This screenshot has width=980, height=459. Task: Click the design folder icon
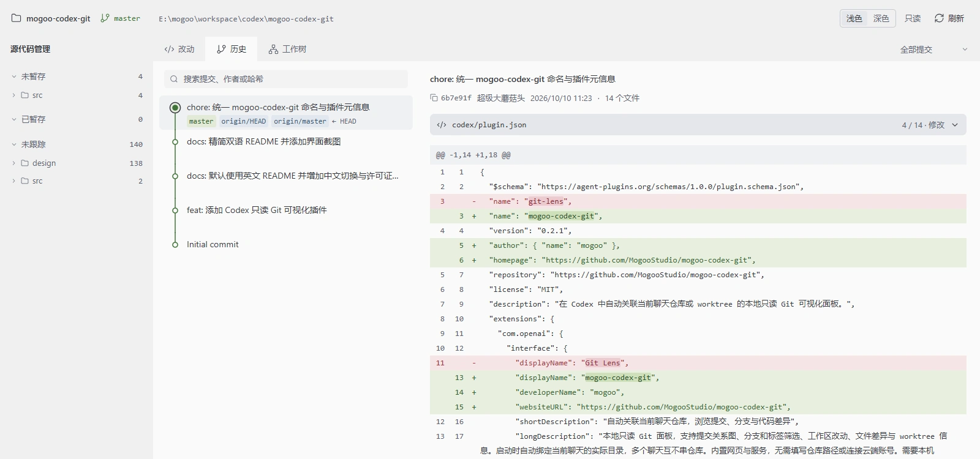[x=25, y=163]
